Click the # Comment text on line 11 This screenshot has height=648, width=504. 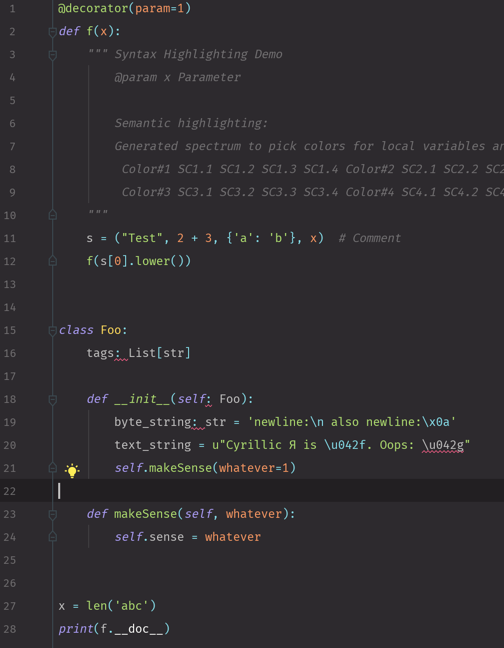(370, 238)
